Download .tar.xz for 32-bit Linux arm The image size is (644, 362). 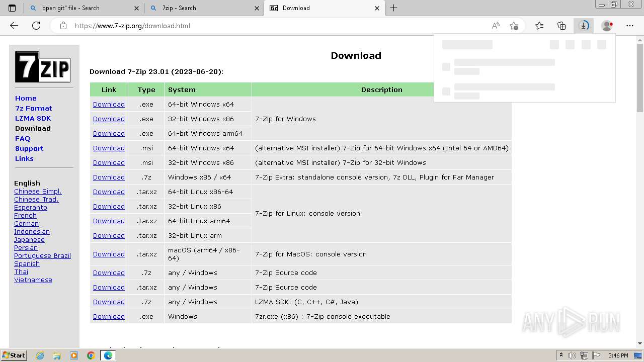(109, 235)
